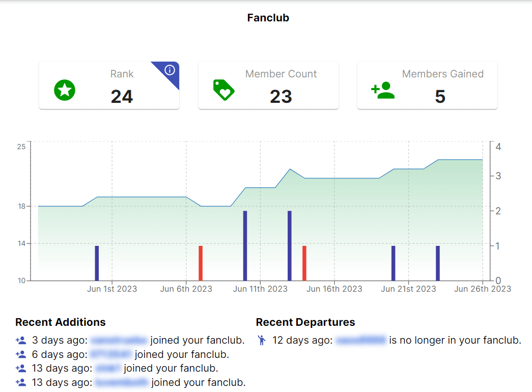The width and height of the screenshot is (532, 392).
Task: Click the Recent Departures heading
Action: [x=305, y=322]
